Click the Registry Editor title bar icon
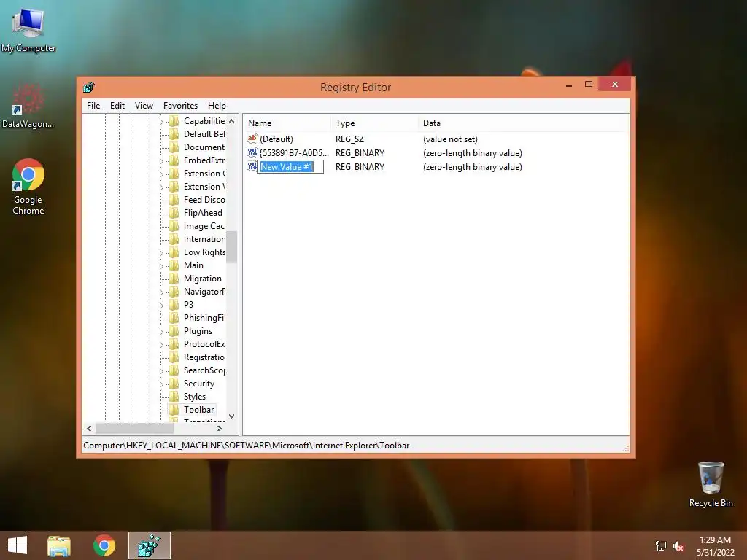Screen dimensions: 747x560 coord(88,87)
